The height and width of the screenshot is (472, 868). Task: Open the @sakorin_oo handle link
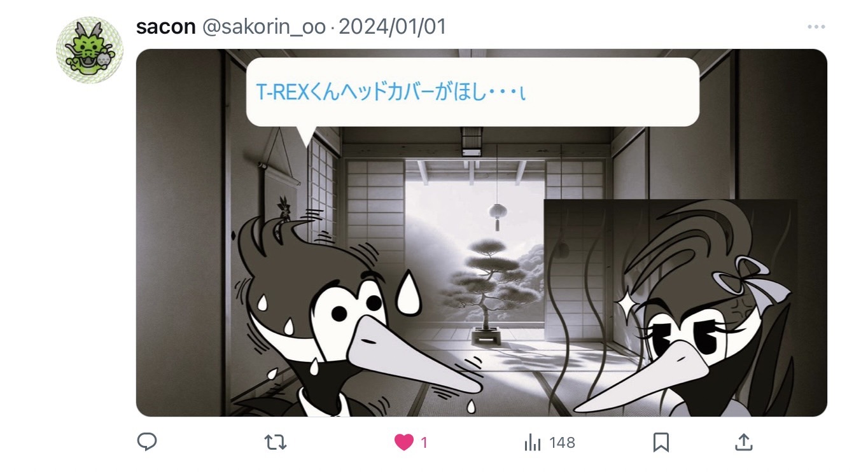[264, 27]
